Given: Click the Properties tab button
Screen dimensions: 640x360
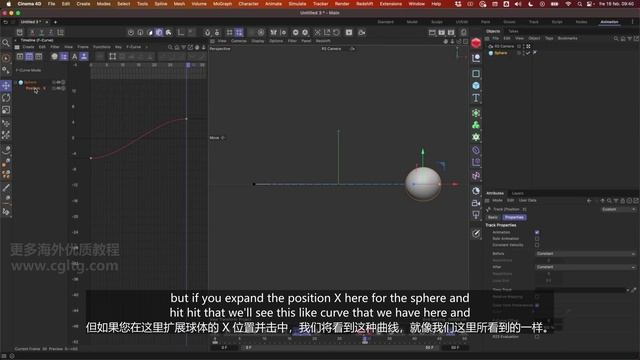Looking at the screenshot, I should tap(514, 218).
